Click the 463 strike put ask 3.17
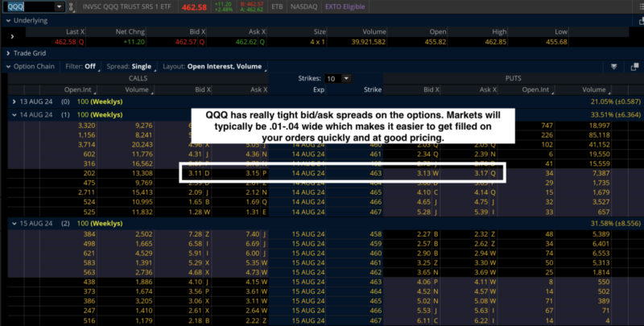The height and width of the screenshot is (326, 644). coord(481,171)
